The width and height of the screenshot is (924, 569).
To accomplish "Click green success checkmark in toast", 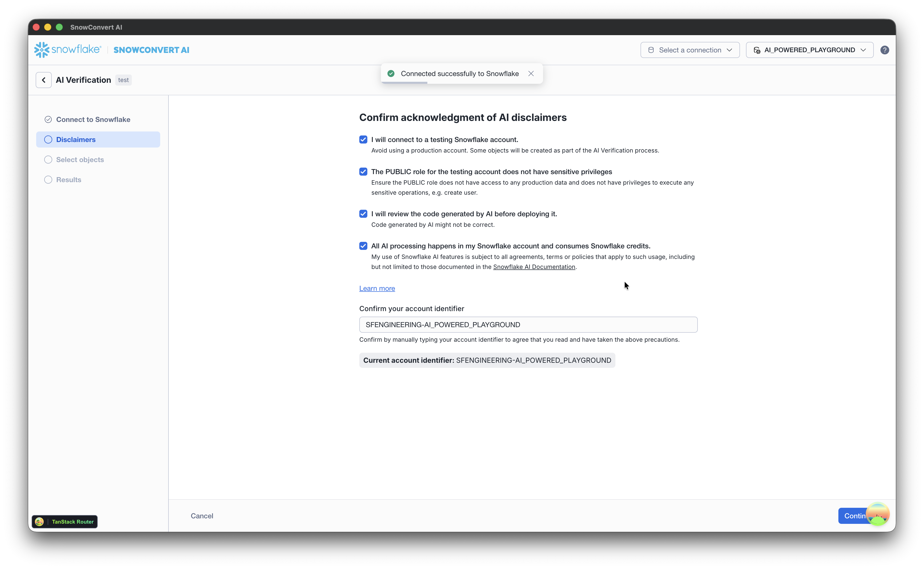I will point(391,74).
